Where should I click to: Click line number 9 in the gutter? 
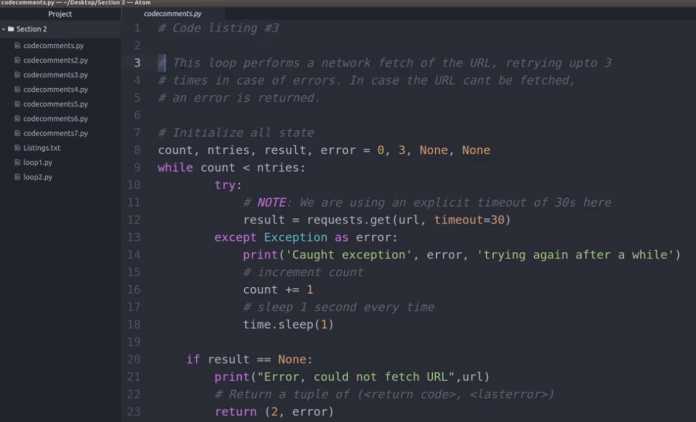pyautogui.click(x=137, y=168)
